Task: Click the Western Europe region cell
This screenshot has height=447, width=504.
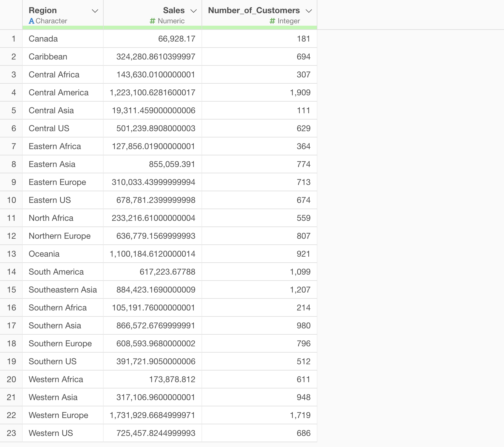Action: pyautogui.click(x=58, y=415)
